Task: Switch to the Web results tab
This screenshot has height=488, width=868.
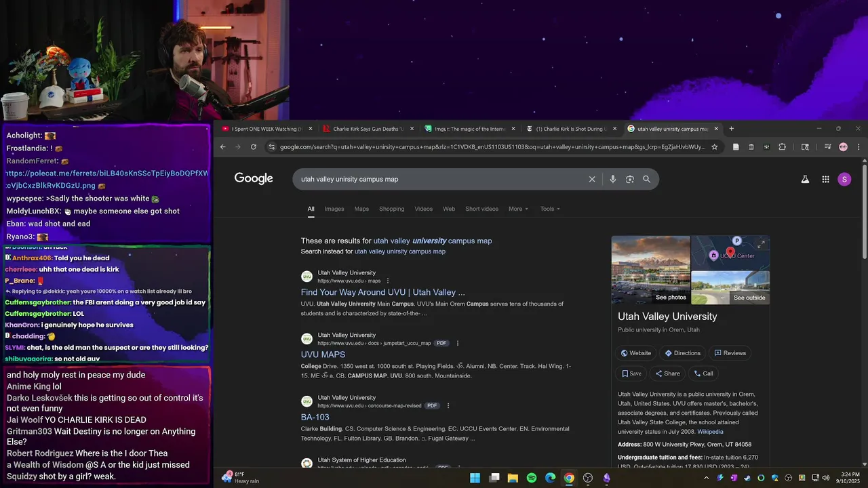Action: click(449, 209)
